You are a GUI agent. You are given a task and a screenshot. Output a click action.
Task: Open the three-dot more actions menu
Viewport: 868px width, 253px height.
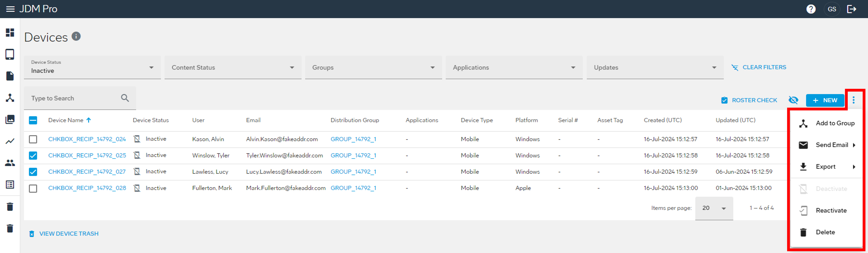tap(854, 100)
